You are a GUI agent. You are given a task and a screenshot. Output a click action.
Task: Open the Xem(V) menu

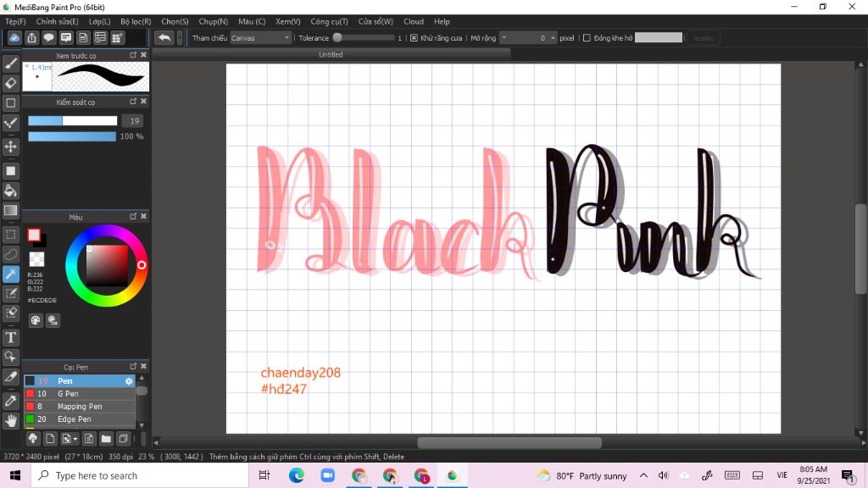point(288,21)
